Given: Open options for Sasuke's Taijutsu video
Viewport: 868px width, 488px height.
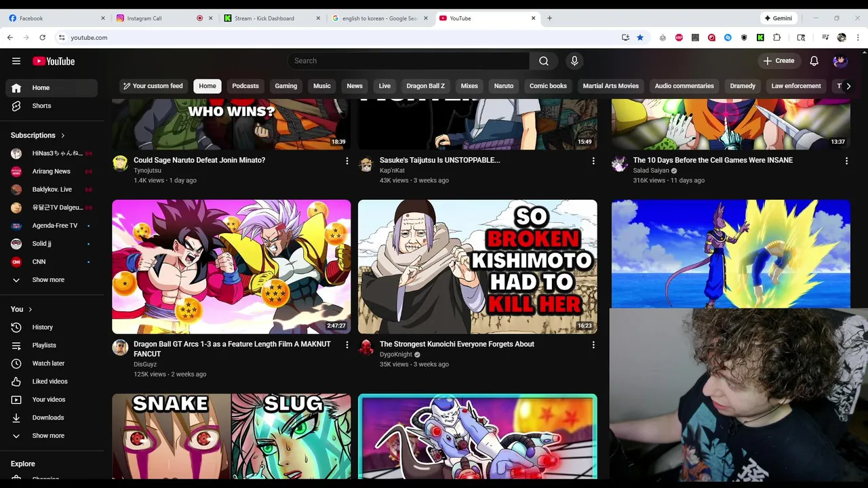Looking at the screenshot, I should pos(593,161).
